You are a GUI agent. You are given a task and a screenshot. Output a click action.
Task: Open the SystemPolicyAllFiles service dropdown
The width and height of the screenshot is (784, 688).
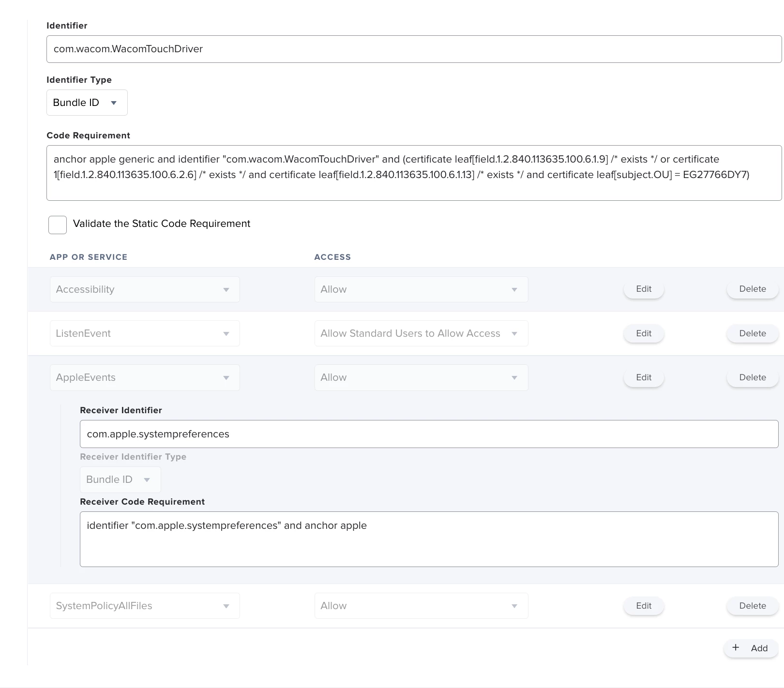[x=145, y=606]
